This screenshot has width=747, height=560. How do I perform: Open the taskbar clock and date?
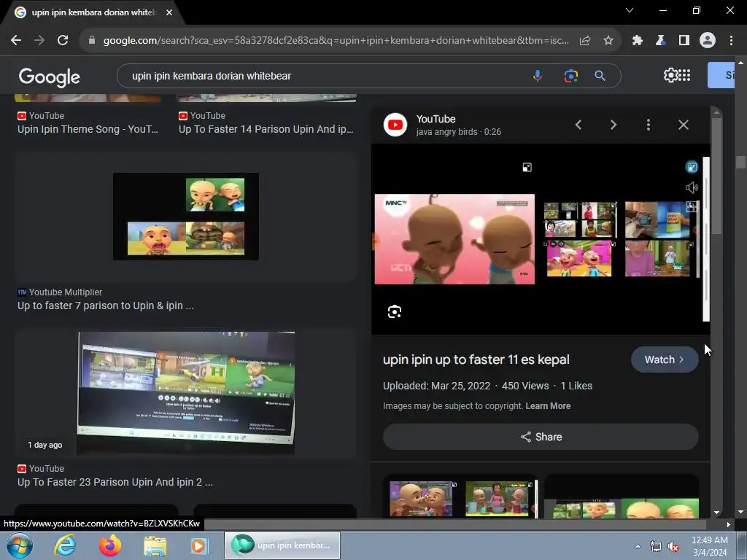pyautogui.click(x=710, y=546)
